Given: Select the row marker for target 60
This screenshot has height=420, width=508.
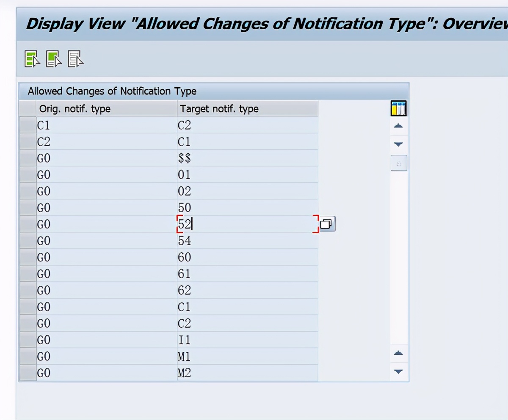Looking at the screenshot, I should click(x=28, y=257).
